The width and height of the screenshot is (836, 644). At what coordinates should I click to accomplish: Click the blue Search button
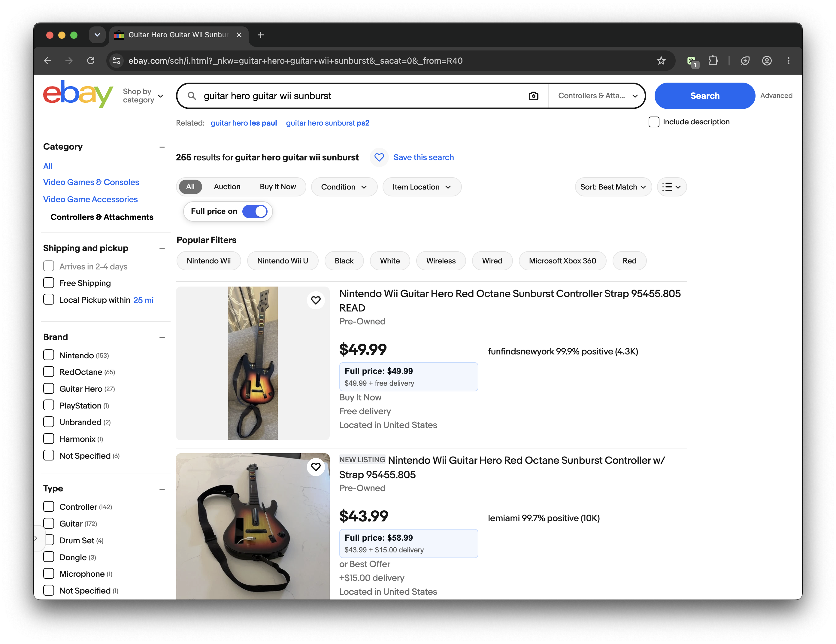click(705, 96)
